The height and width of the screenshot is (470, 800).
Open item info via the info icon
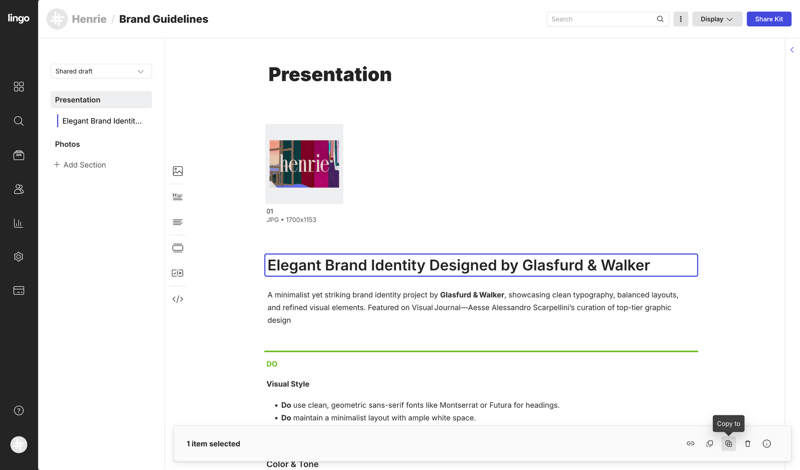point(767,444)
